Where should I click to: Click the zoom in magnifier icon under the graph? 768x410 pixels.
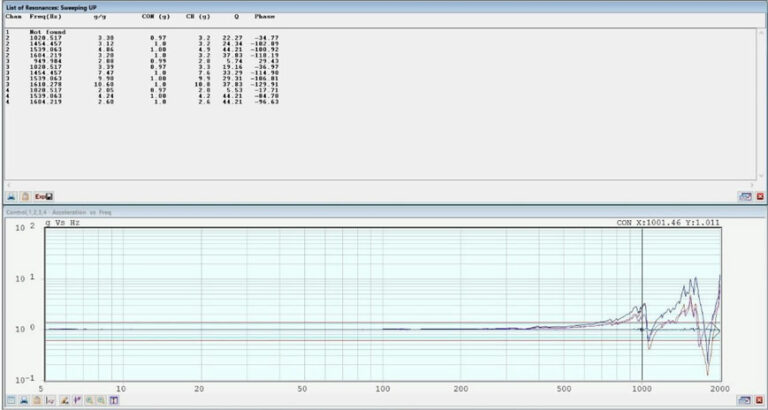(x=90, y=400)
